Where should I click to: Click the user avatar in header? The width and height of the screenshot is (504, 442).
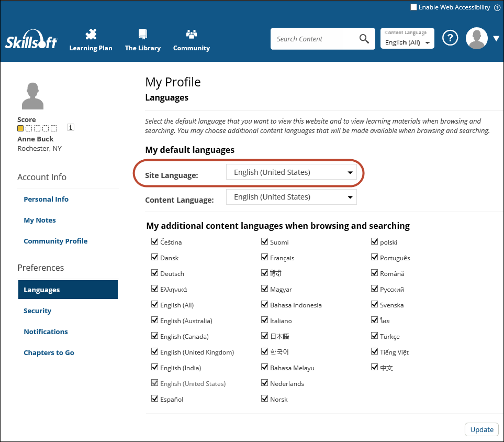tap(477, 38)
